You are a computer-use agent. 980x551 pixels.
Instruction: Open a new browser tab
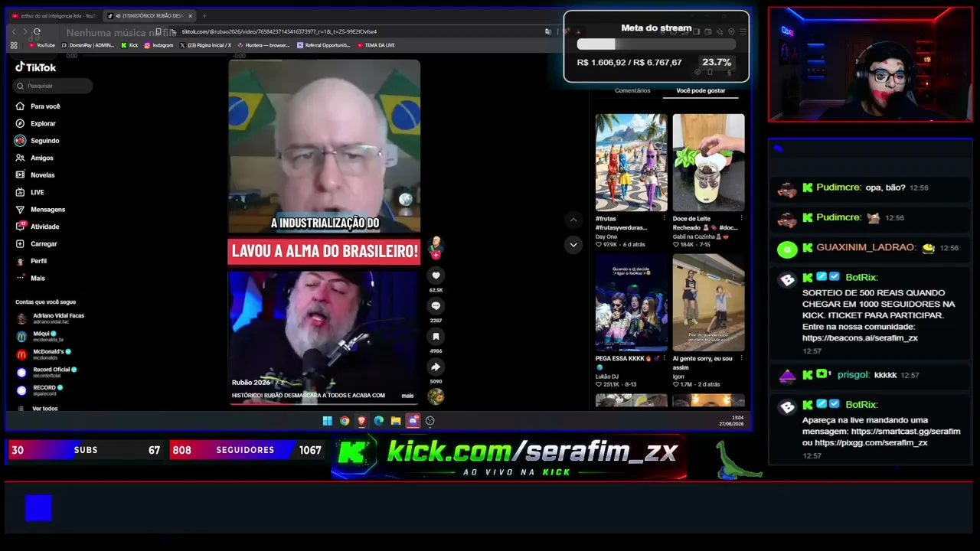[204, 15]
